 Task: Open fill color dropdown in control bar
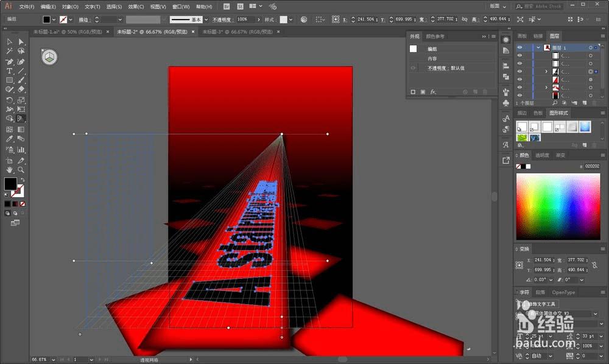[x=54, y=19]
